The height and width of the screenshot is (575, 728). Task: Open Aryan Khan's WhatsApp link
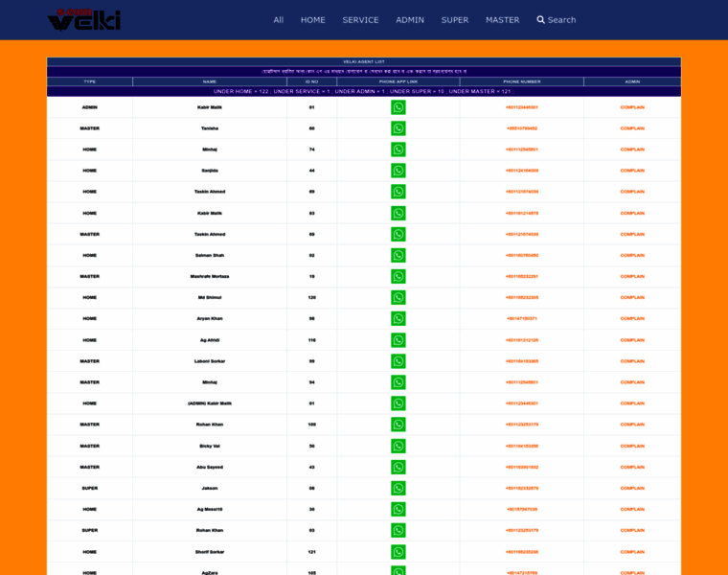(398, 318)
